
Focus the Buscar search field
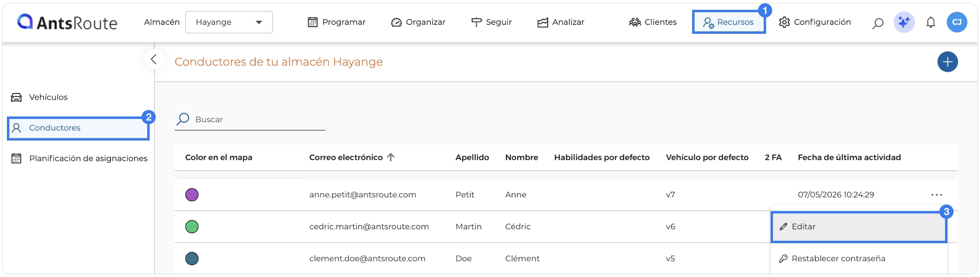(x=250, y=119)
